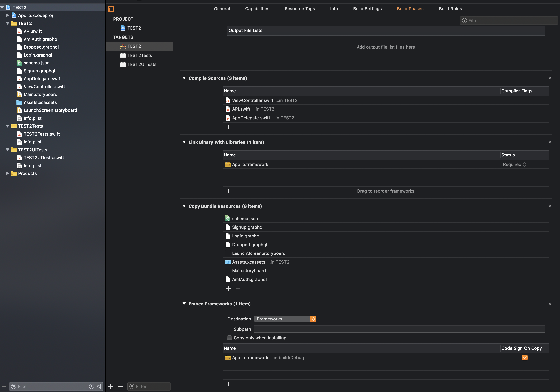Click the remove target minus button
Screen dimensions: 560x392
tap(120, 386)
